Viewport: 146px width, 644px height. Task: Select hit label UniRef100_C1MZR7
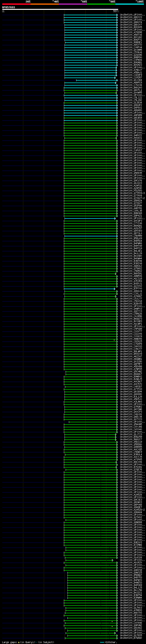tap(131, 77)
